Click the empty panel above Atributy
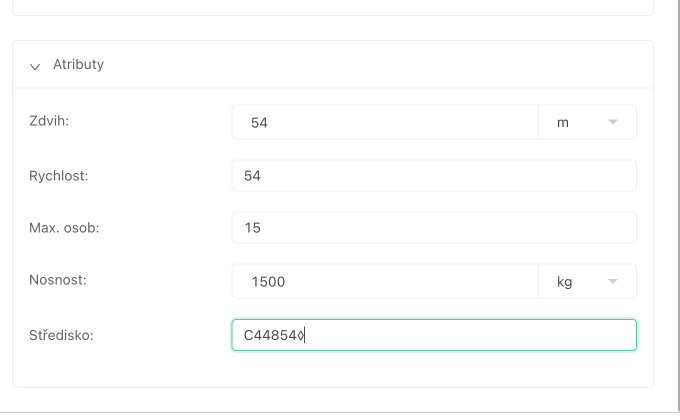The height and width of the screenshot is (420, 680). (x=332, y=6)
